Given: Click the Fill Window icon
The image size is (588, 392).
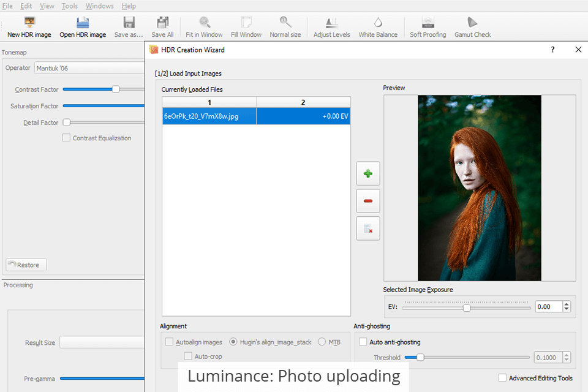Looking at the screenshot, I should coord(246,22).
